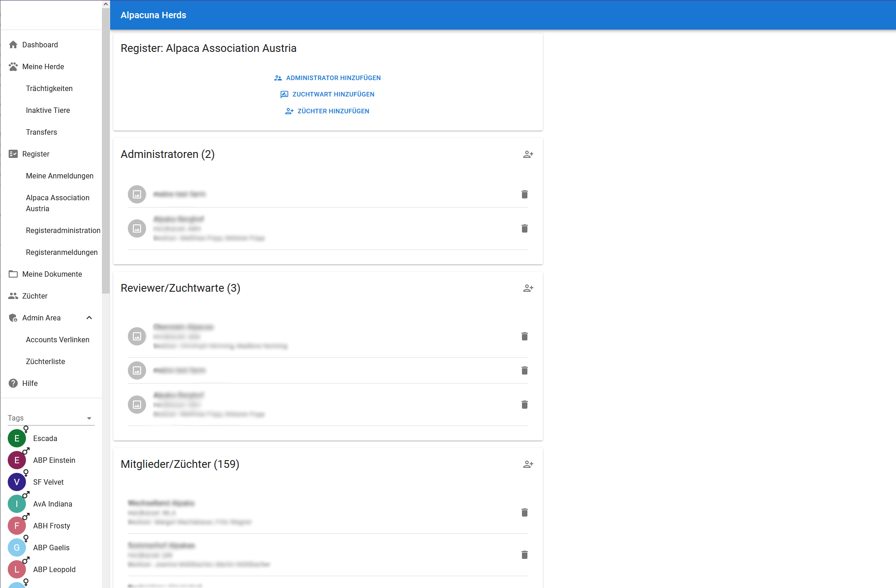896x588 pixels.
Task: Click avatar placeholder of first administrator
Action: (x=137, y=194)
